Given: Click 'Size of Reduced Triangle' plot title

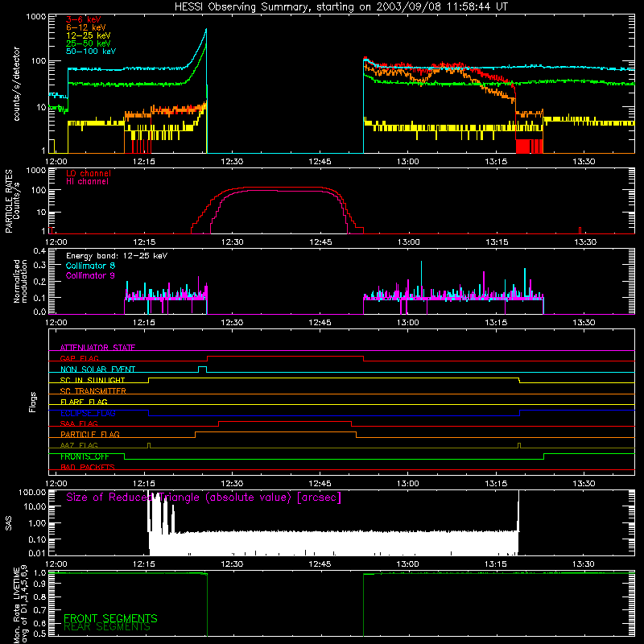Looking at the screenshot, I should pos(204,497).
